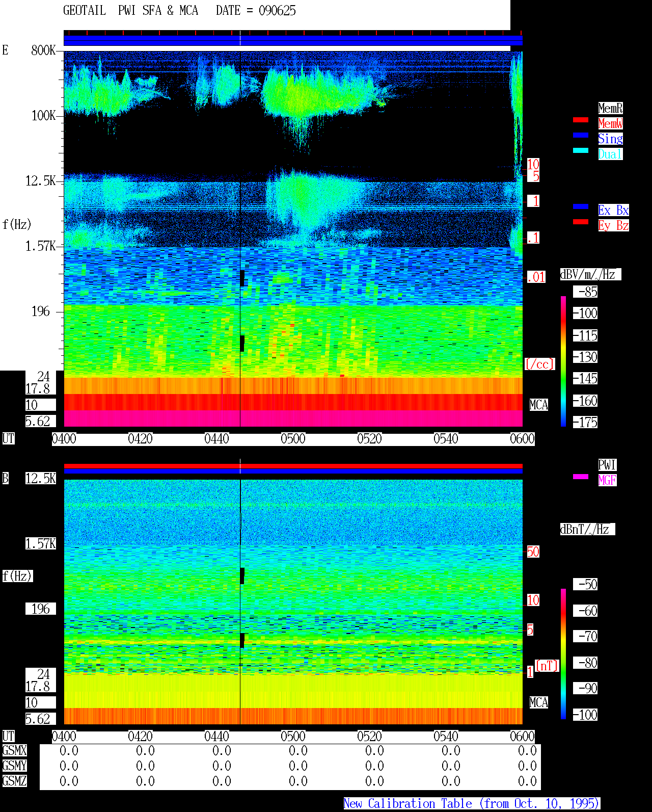This screenshot has height=812, width=652.
Task: Click the magnetic field intensity colorbar
Action: [563, 654]
